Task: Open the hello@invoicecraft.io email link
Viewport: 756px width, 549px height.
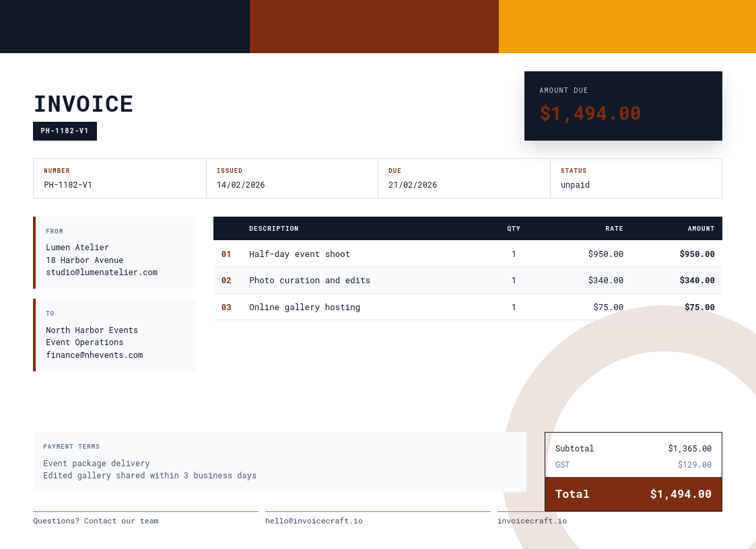Action: coord(314,521)
